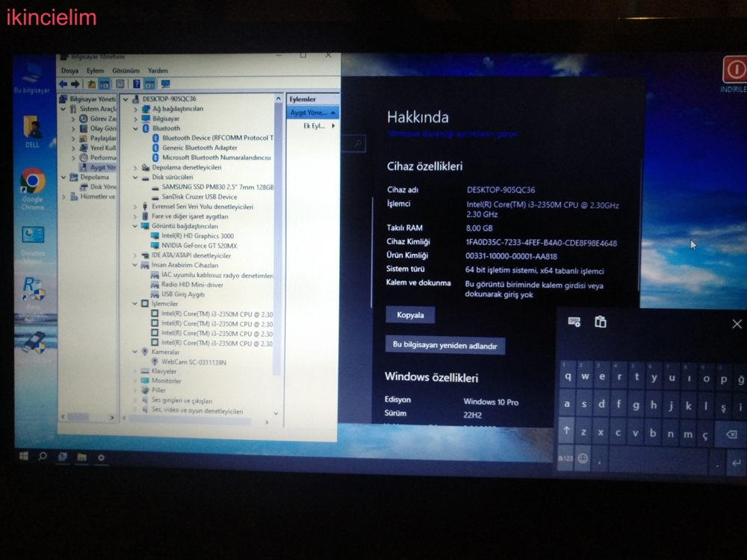Expand Depolama denetleyicileri category
This screenshot has width=747, height=560.
(x=135, y=167)
